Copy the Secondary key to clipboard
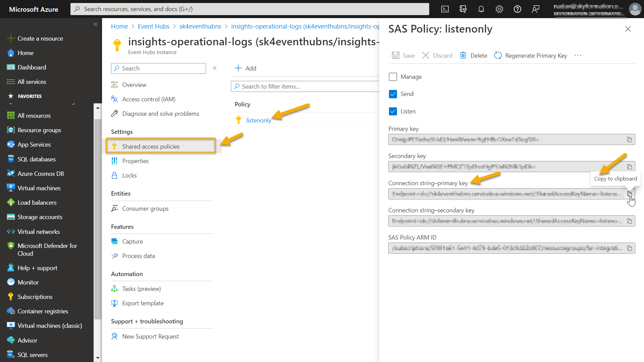 pos(630,167)
